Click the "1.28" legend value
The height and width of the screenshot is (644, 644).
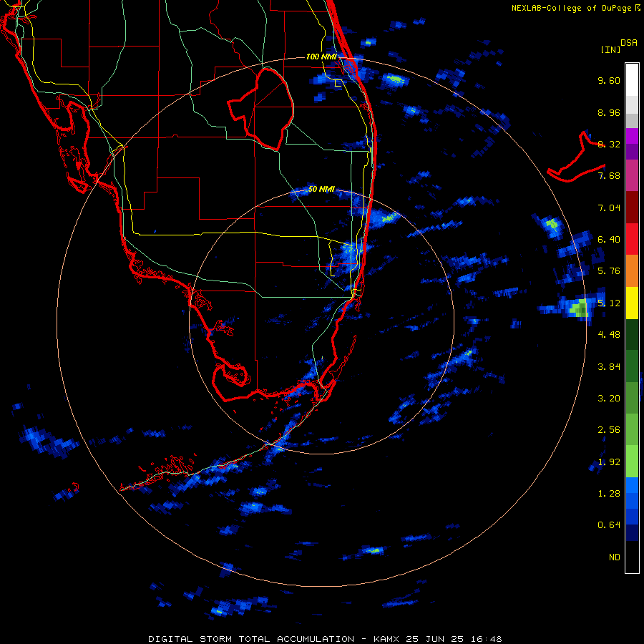(x=609, y=494)
